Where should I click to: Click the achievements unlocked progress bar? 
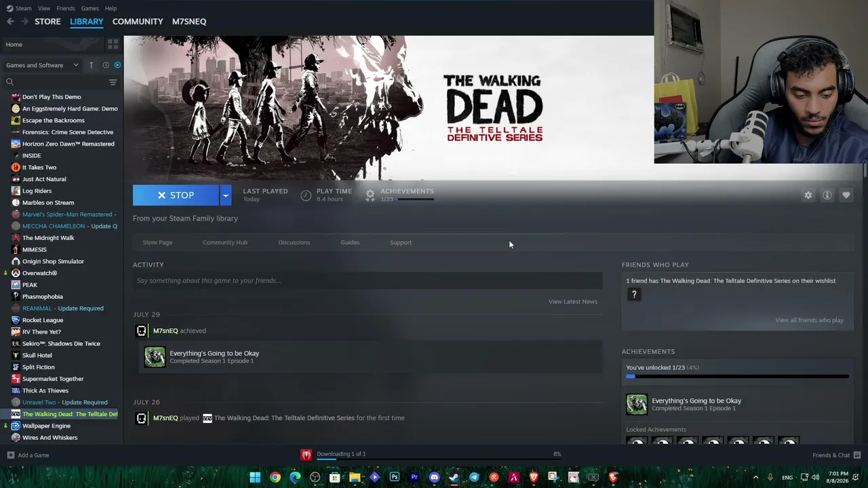tap(737, 376)
